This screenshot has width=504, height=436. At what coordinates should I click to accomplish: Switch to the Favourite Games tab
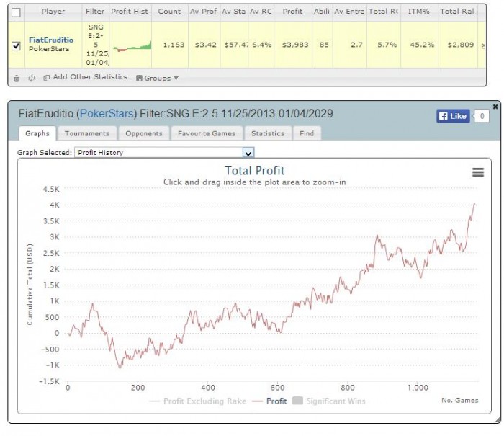(x=207, y=133)
